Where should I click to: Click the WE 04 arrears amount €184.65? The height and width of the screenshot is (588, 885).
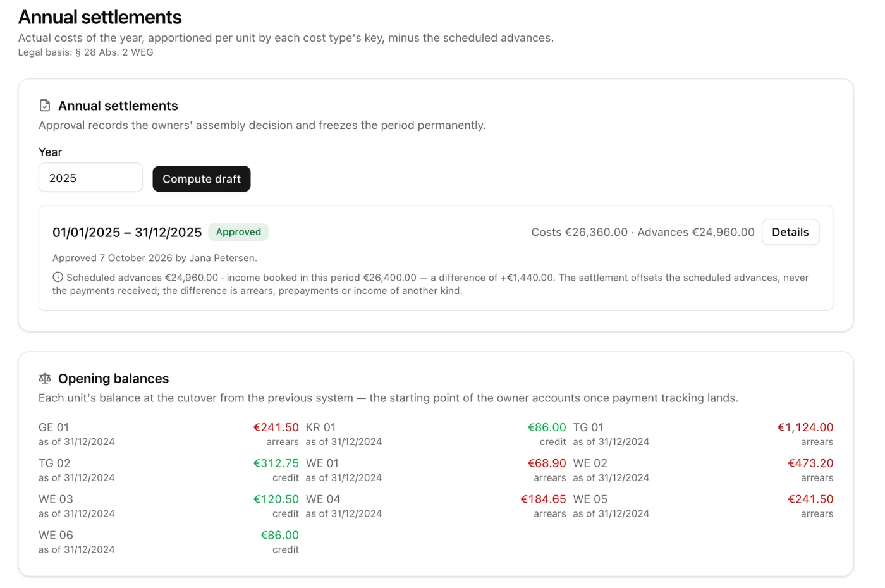(544, 499)
